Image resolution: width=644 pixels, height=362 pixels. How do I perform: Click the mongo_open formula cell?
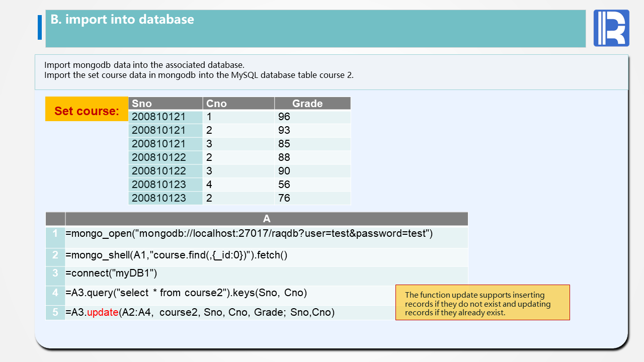pos(249,234)
